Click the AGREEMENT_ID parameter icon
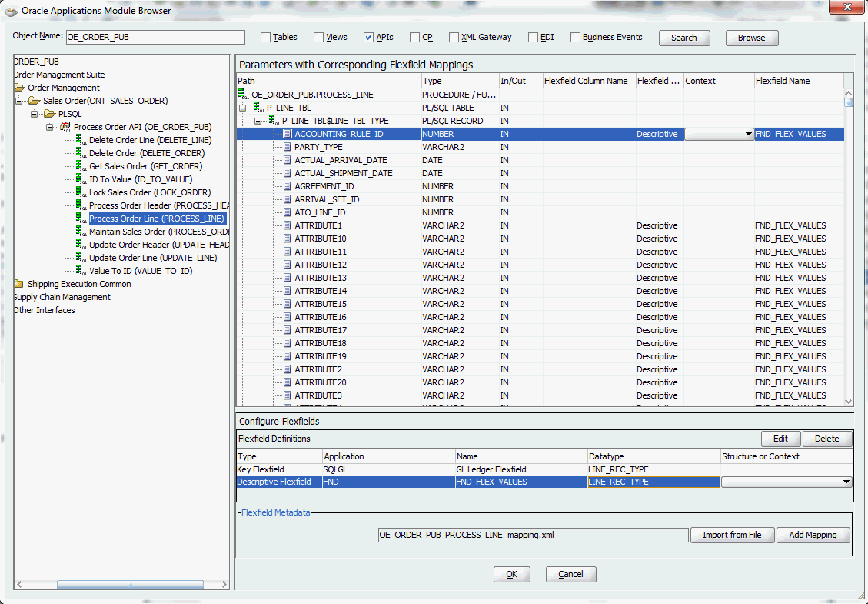Screen dimensions: 868x604 tap(288, 186)
